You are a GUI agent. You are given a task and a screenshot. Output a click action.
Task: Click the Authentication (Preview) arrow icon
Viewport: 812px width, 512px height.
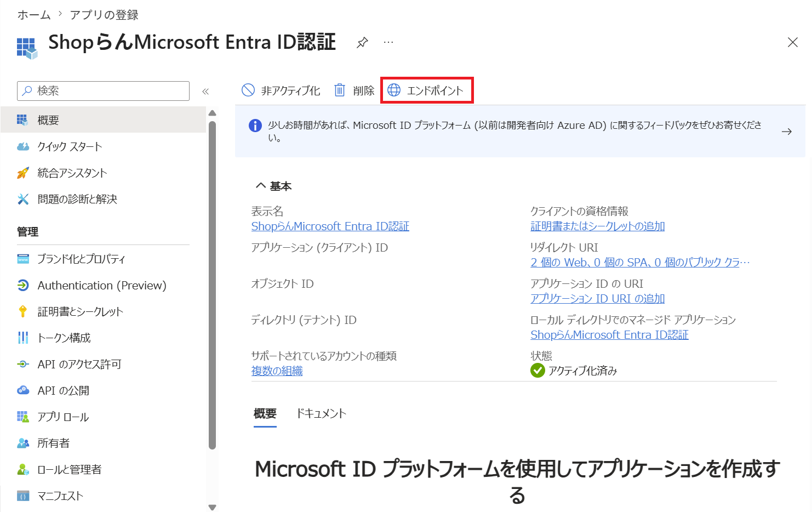tap(22, 285)
